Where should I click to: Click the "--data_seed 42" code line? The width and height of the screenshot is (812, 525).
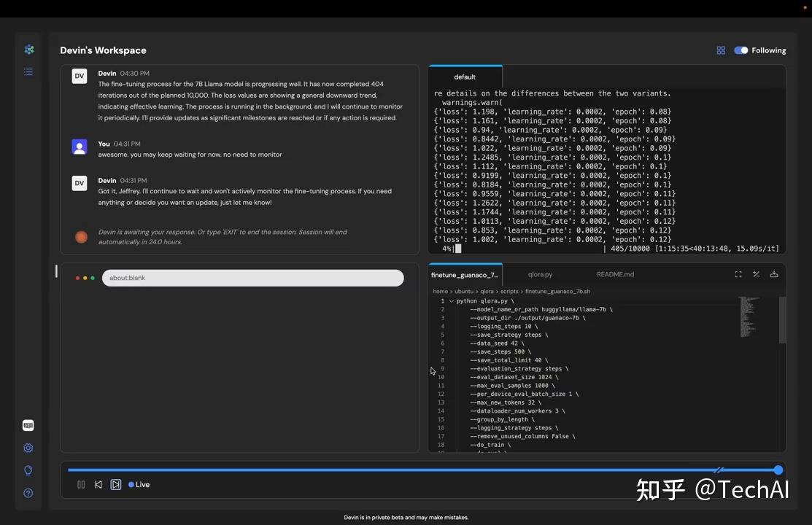point(497,343)
